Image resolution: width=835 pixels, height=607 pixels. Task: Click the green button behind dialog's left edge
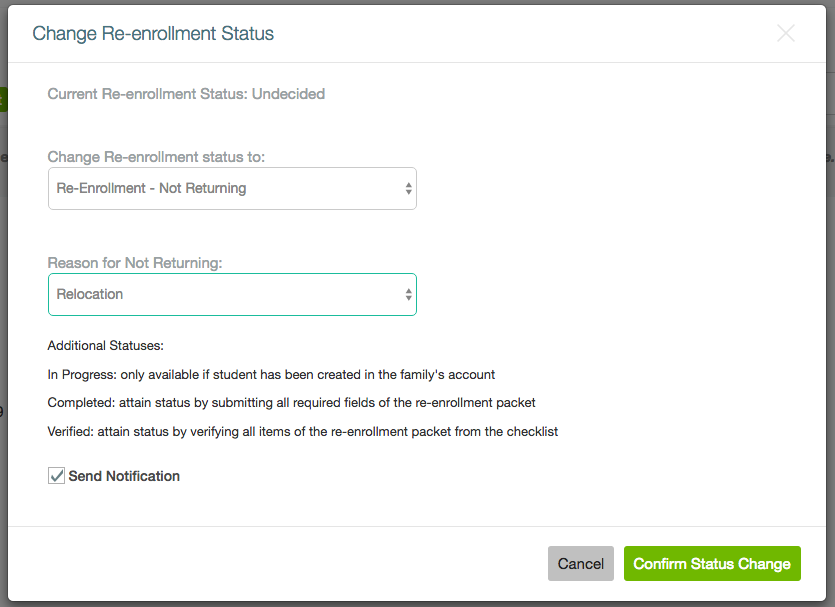(3, 99)
